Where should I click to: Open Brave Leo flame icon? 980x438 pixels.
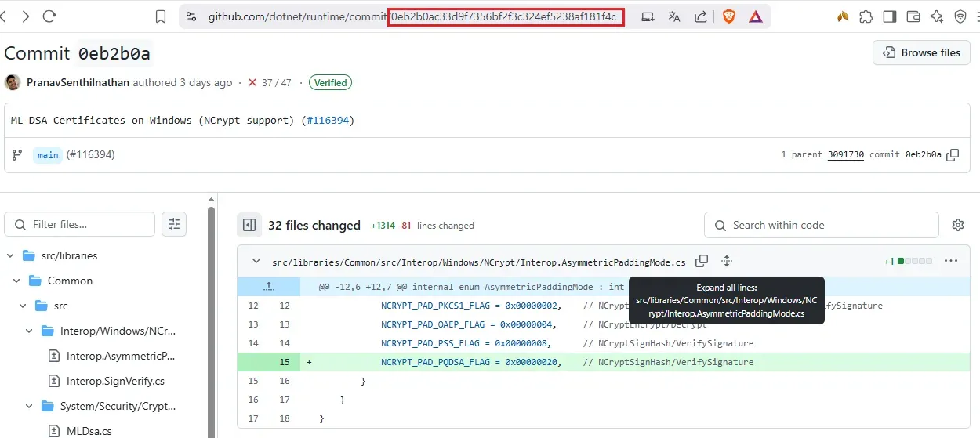tap(843, 16)
